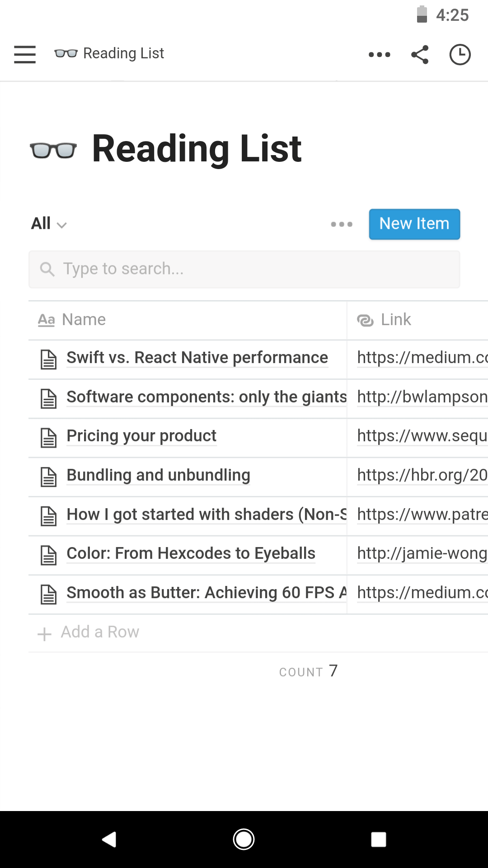Follow the hbr.org link
This screenshot has height=868, width=488.
(422, 475)
